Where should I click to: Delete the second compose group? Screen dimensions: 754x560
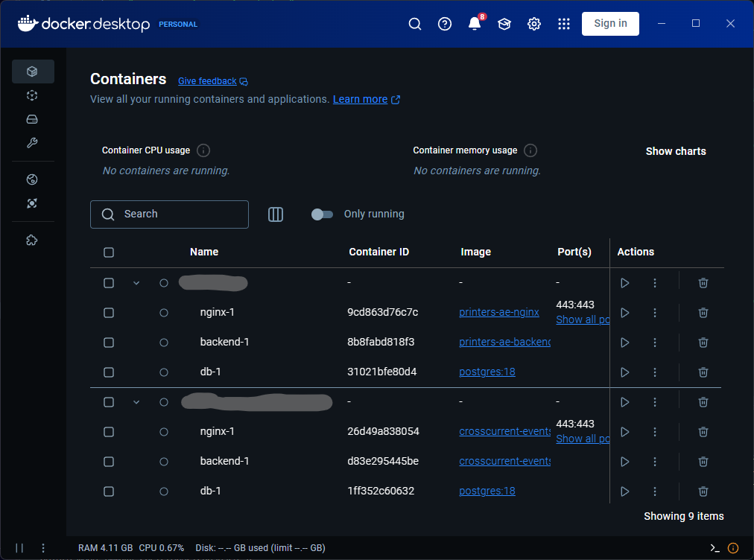[x=703, y=402]
